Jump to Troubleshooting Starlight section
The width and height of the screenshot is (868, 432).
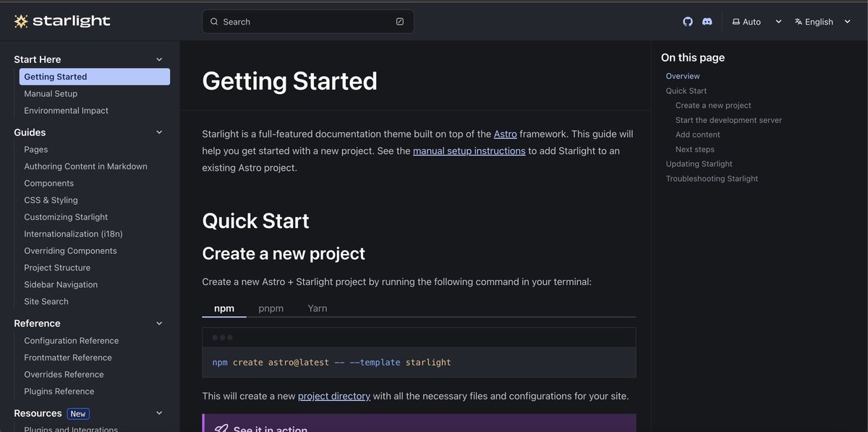(x=712, y=179)
